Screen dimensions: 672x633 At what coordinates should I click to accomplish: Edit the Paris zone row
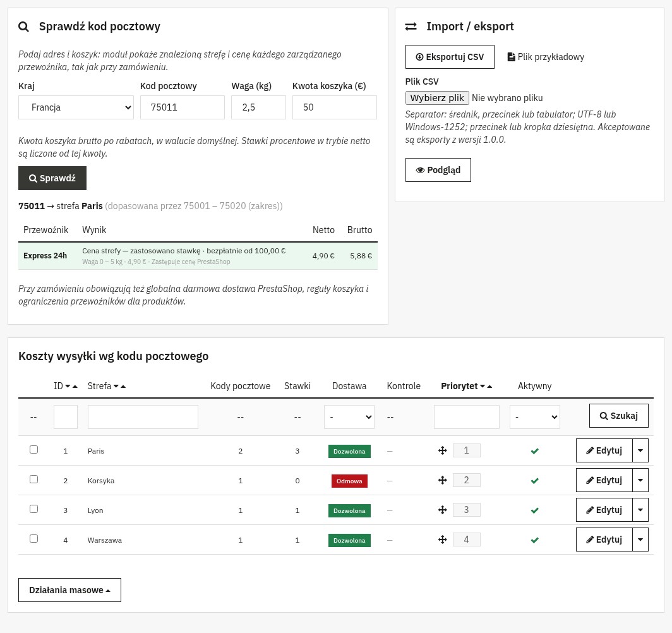click(604, 450)
